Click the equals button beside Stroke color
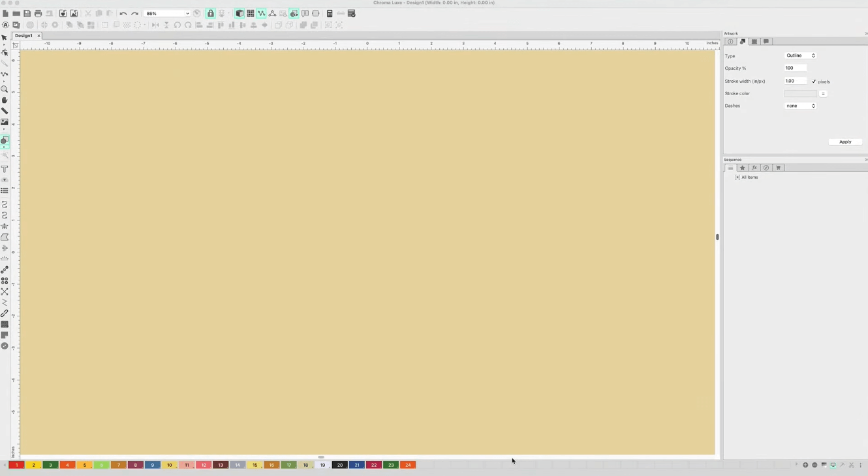This screenshot has height=476, width=868. [x=823, y=94]
